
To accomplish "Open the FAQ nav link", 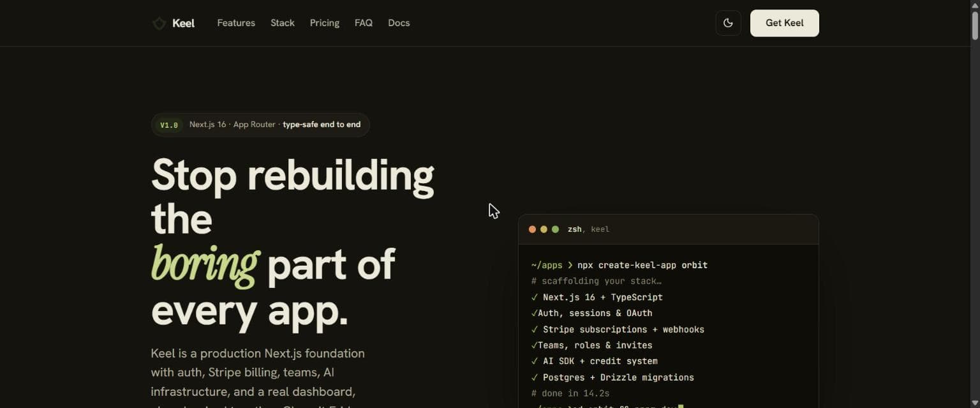I will pyautogui.click(x=364, y=23).
